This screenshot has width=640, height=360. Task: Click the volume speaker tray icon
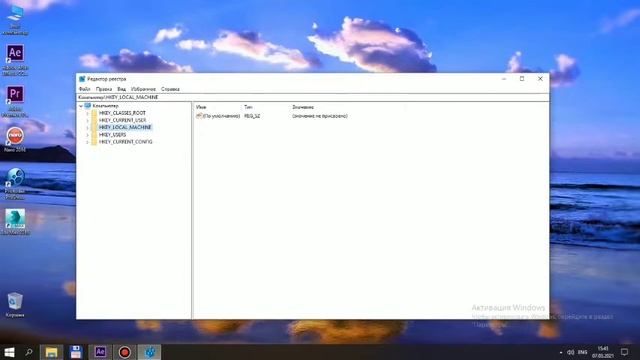pyautogui.click(x=571, y=352)
